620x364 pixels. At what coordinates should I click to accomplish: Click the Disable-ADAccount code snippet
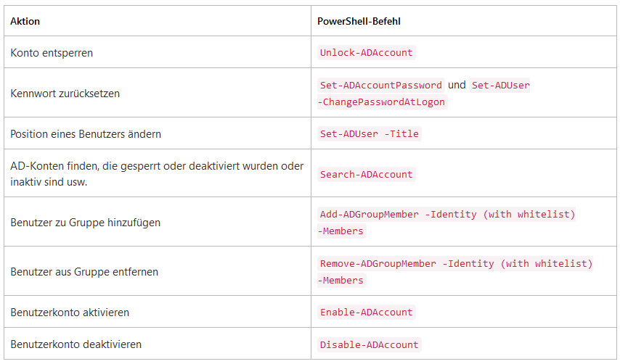point(370,344)
